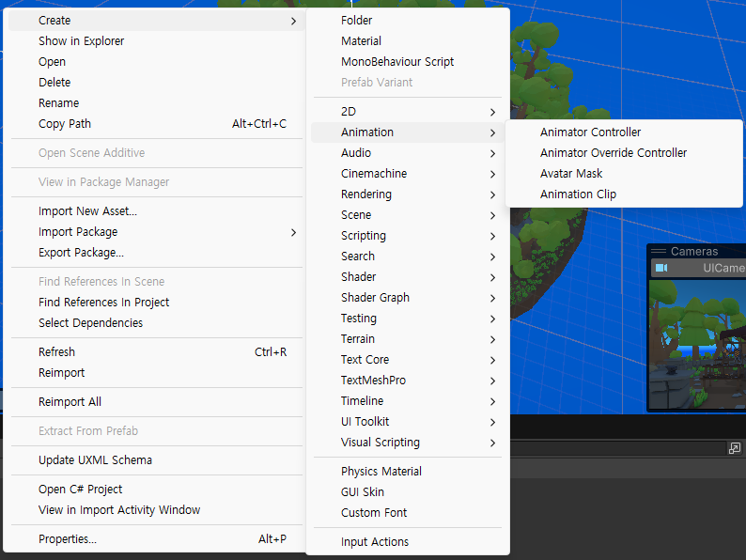Create a new Material
The height and width of the screenshot is (560, 746).
pos(408,41)
